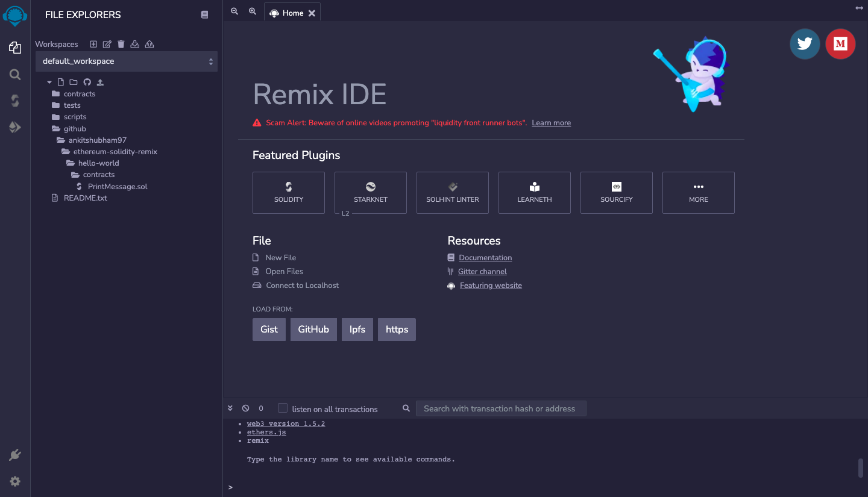Image resolution: width=868 pixels, height=497 pixels.
Task: Open File Explorers documentation book icon
Action: tap(204, 14)
